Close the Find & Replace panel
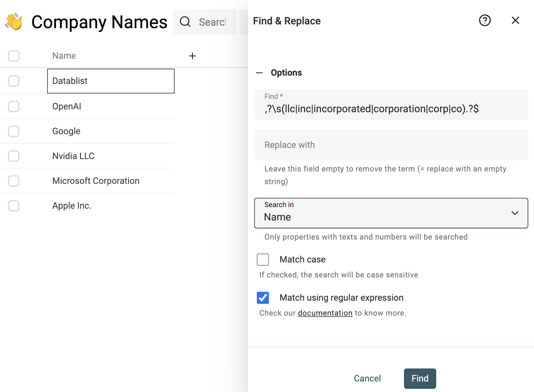This screenshot has height=392, width=534. pos(515,20)
